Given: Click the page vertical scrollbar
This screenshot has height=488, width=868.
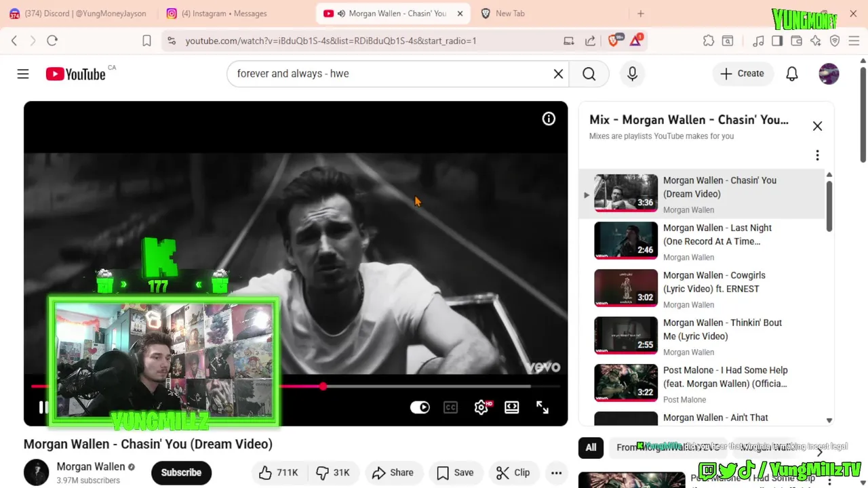Looking at the screenshot, I should [x=863, y=114].
